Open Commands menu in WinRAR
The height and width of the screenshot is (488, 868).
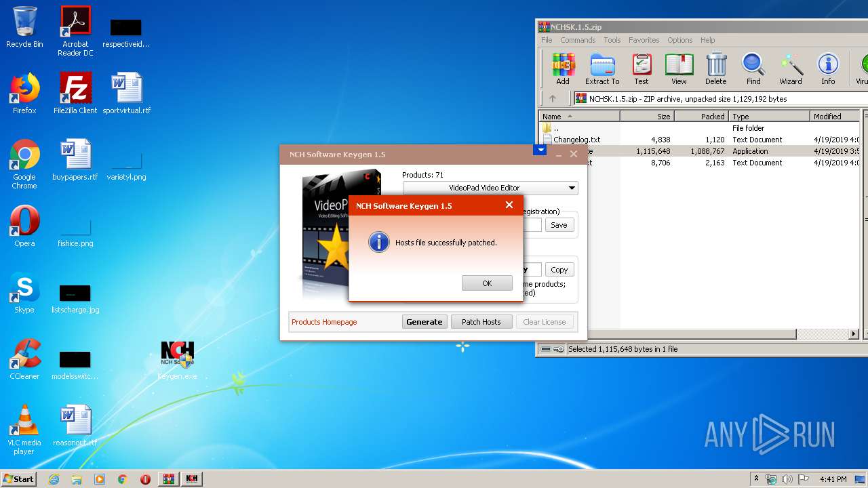578,40
